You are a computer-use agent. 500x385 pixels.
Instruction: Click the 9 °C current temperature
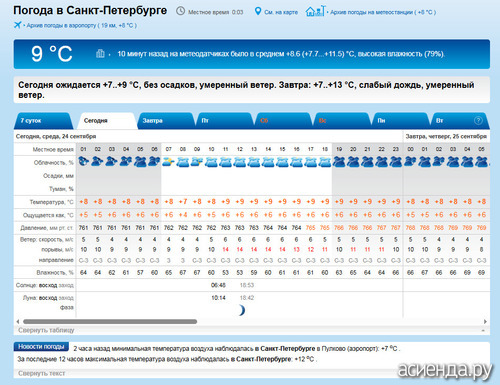pos(52,54)
